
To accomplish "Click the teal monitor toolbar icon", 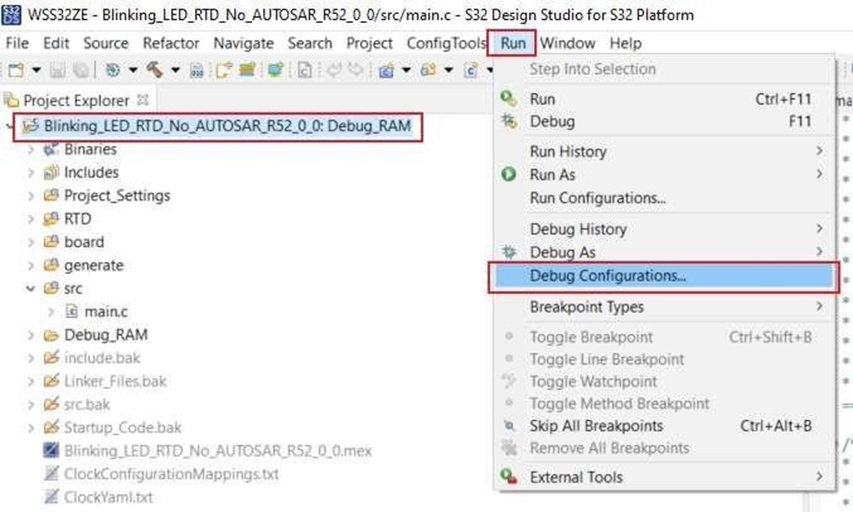I will pyautogui.click(x=275, y=70).
